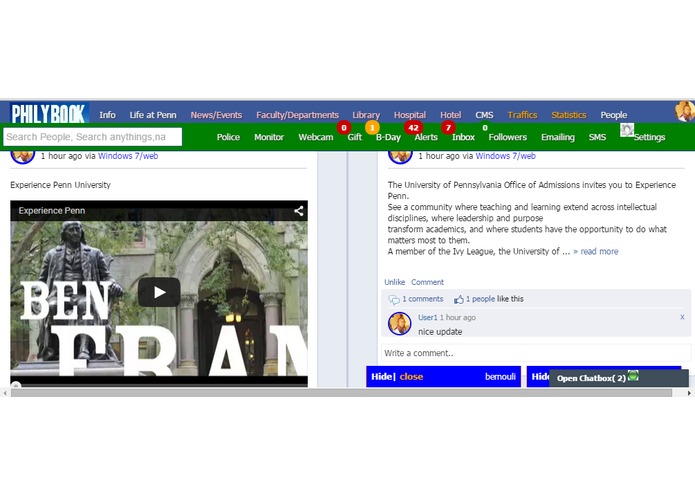Screen dimensions: 695x494
Task: Click the horizontal scrollbar track
Action: pyautogui.click(x=341, y=393)
